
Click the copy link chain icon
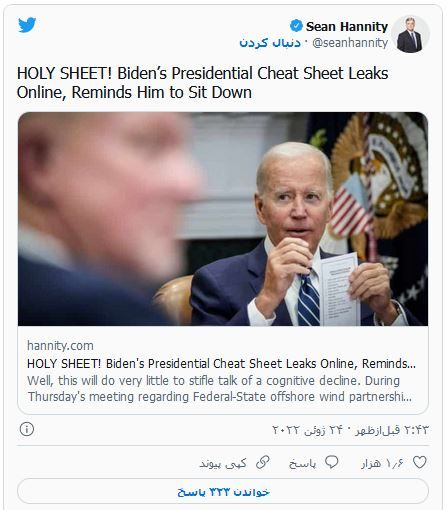[263, 462]
